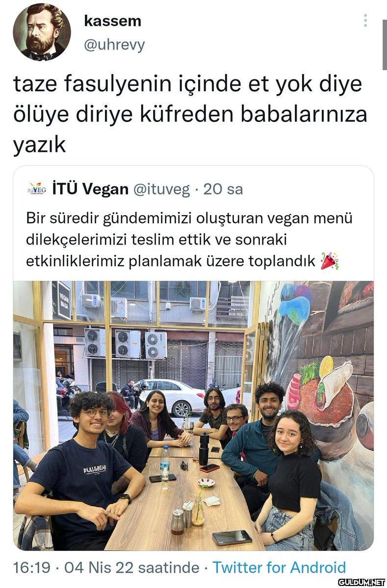The height and width of the screenshot is (588, 387).
Task: Click the İTÜ Vegan logo avatar
Action: (37, 189)
